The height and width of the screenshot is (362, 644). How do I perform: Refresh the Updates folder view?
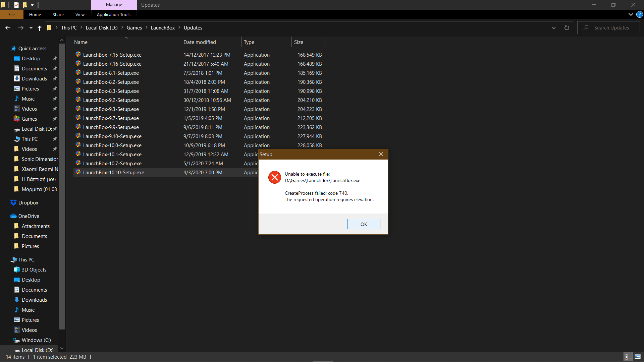[x=567, y=28]
